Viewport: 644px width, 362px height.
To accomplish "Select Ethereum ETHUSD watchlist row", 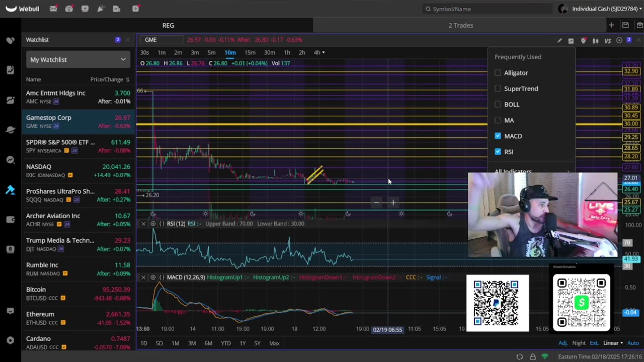I will 78,318.
